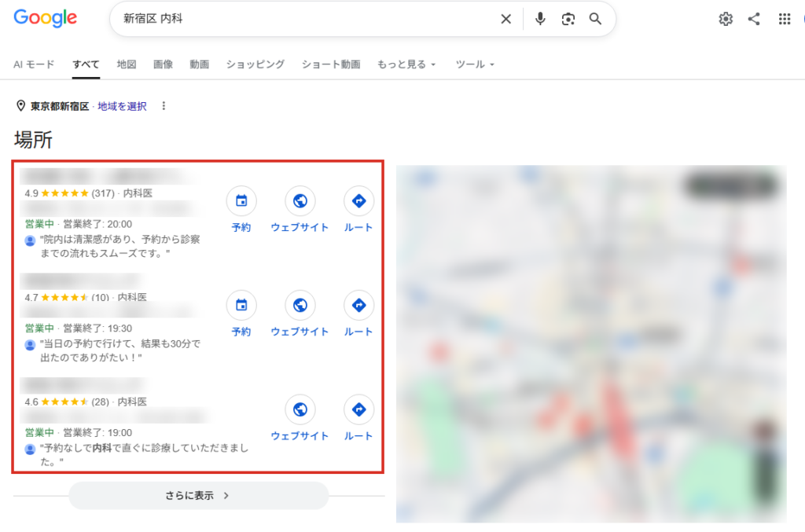Viewport: 805px width, 532px height.
Task: Click reviewer avatar beside 当日の予約 review
Action: coord(31,345)
